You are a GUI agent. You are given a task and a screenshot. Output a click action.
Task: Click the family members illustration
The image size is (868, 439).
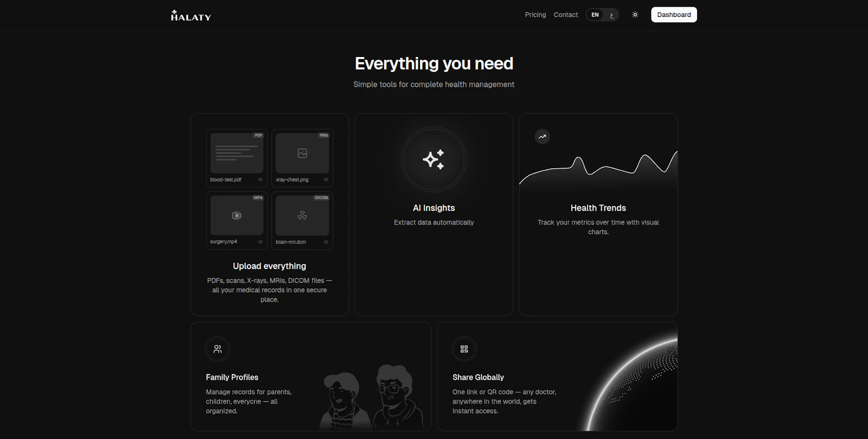coord(372,397)
